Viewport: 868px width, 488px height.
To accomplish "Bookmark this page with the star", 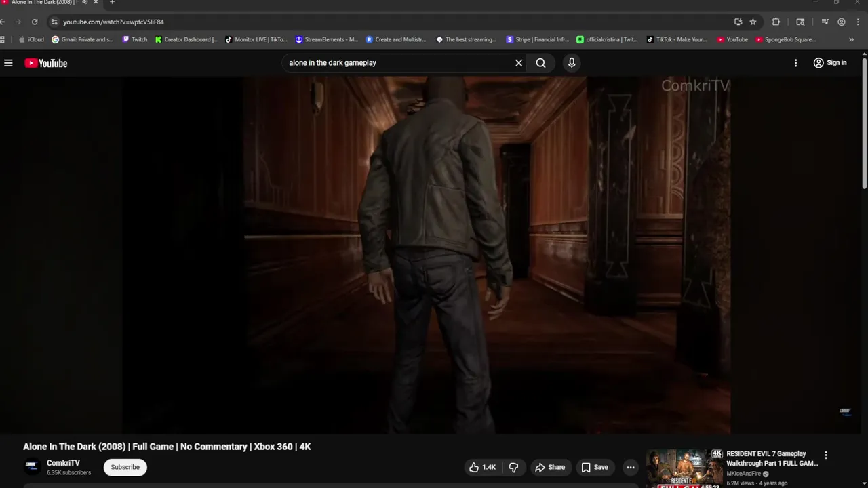I will 753,22.
